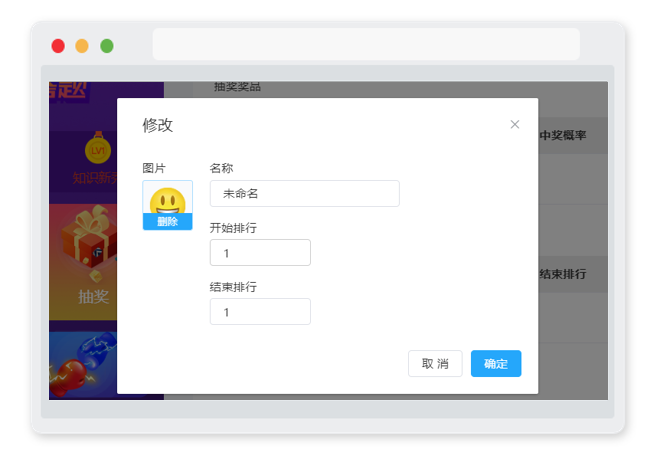Click the green window dot
The image size is (660, 460).
tap(107, 46)
